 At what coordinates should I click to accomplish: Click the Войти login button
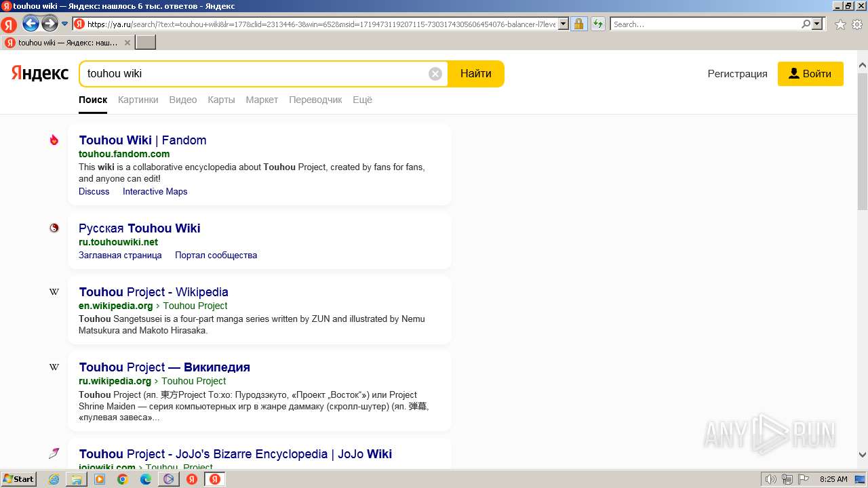(810, 74)
